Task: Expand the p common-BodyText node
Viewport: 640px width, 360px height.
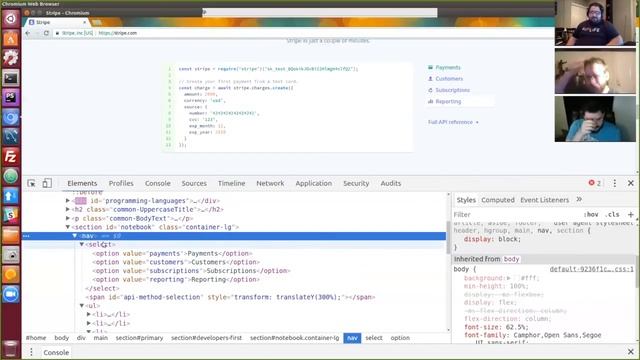Action: 68,218
